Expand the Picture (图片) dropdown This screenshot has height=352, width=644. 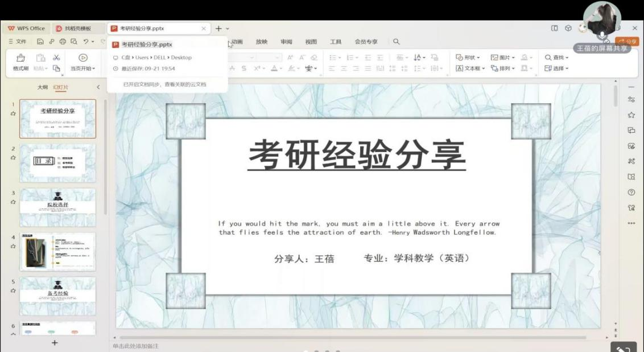click(502, 58)
